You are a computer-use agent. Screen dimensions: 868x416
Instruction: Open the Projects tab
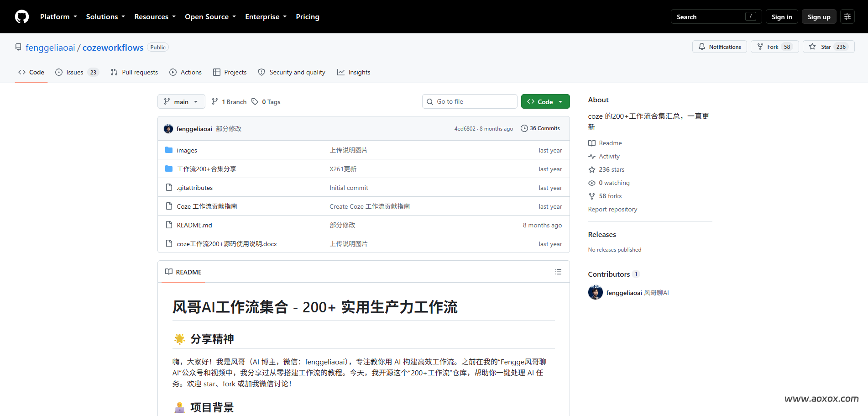230,72
